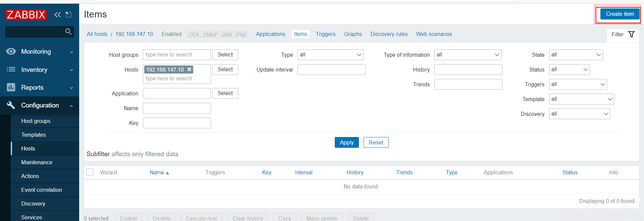Click the ZBX availability indicator
Screen dimensions: 644x221
(194, 34)
